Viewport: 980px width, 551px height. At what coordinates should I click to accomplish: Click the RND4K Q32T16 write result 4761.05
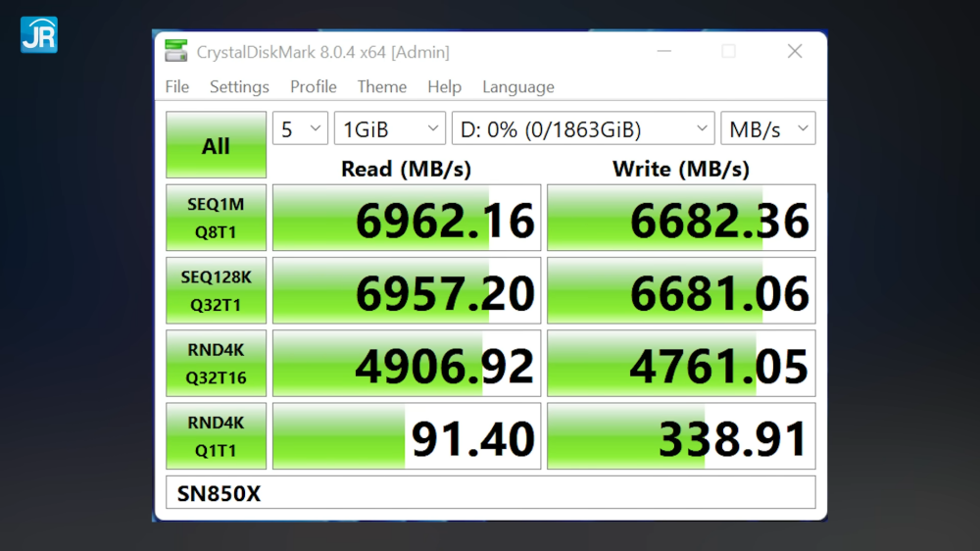(681, 364)
